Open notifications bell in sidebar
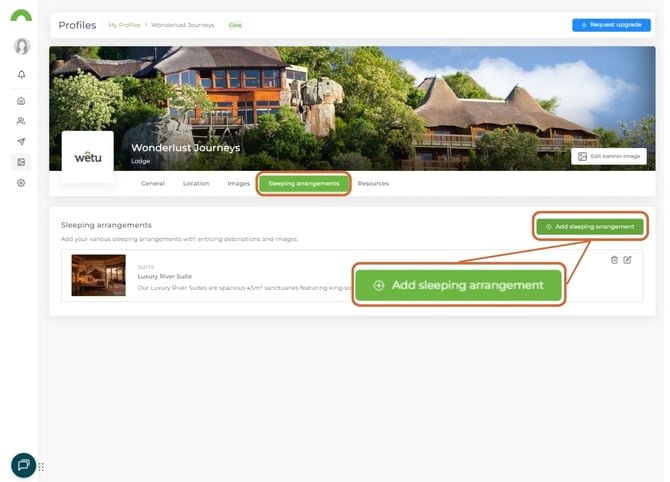 tap(21, 75)
